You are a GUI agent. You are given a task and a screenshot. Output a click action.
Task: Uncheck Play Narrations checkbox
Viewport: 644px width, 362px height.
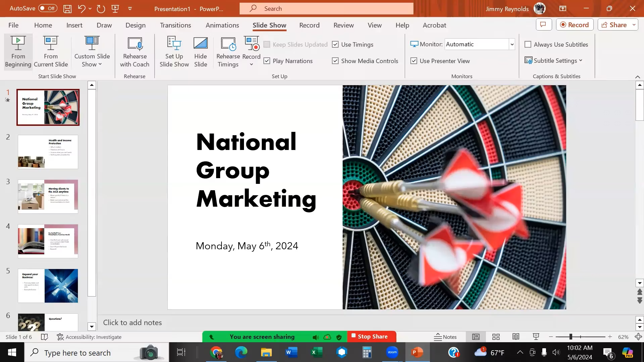267,61
